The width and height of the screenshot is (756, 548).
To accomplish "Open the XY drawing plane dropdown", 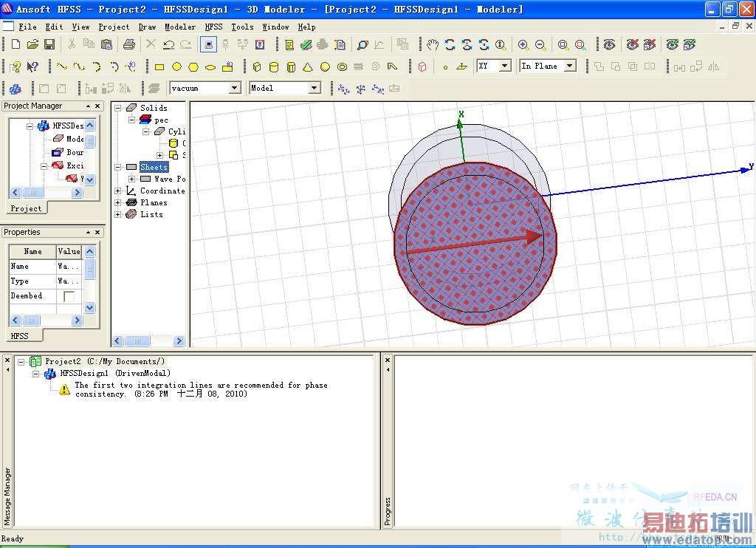I will coord(505,66).
